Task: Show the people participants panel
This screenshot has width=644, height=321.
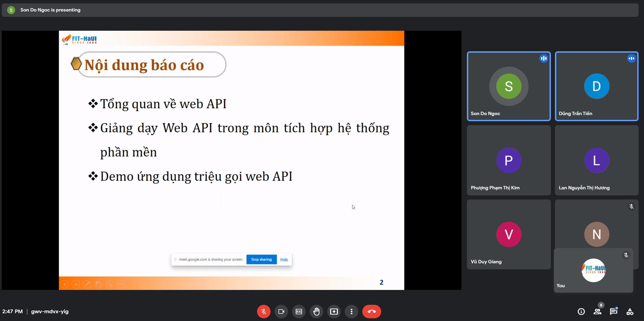Action: pyautogui.click(x=597, y=312)
